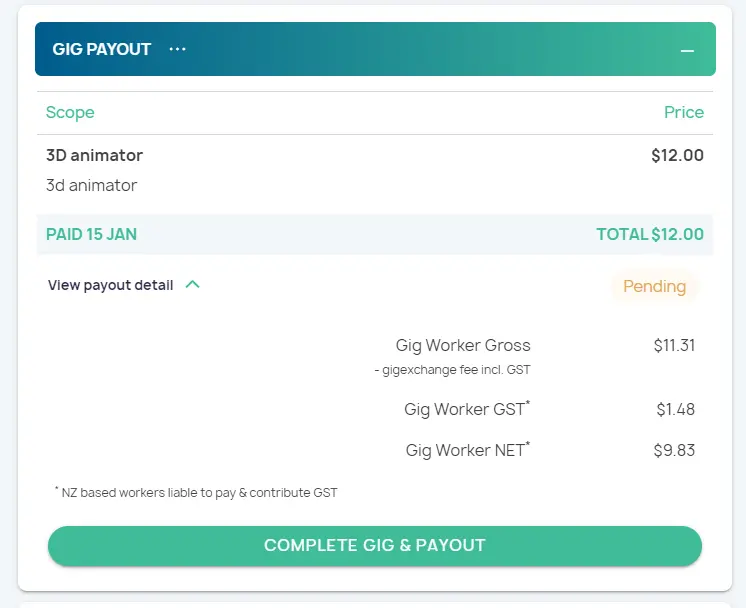Screen dimensions: 746x608
Task: Collapse the Gig Payout panel with minus icon
Action: pos(687,50)
